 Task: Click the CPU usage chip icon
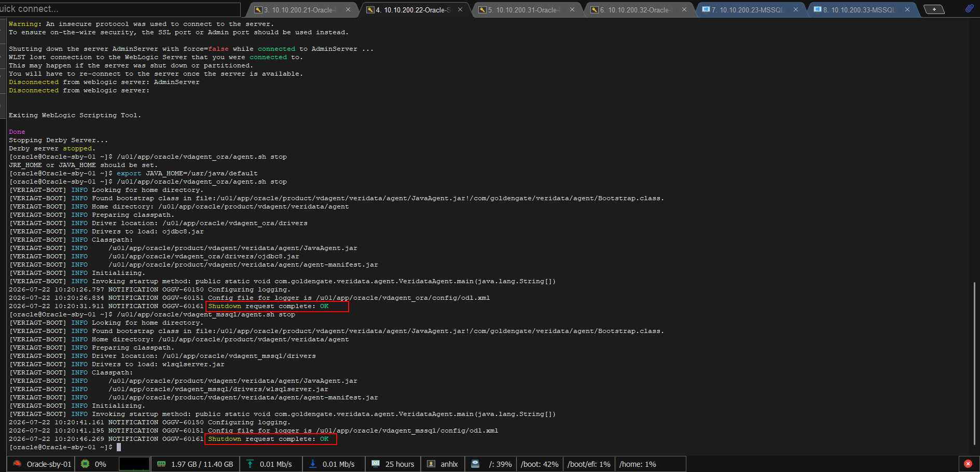[x=85, y=464]
